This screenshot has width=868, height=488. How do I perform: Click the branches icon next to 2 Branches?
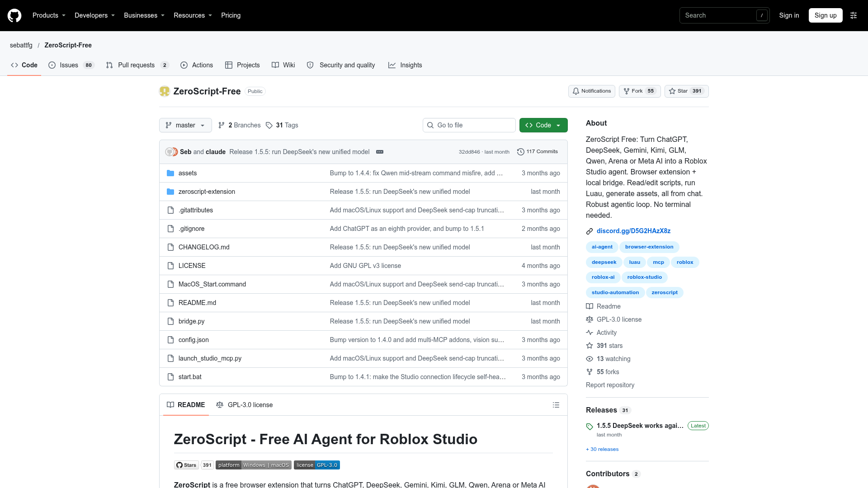coord(222,125)
